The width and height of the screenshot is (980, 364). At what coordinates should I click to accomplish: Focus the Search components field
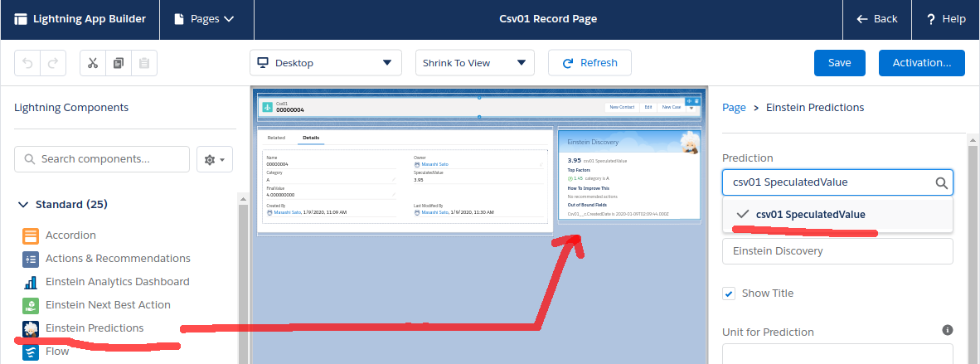pos(102,159)
